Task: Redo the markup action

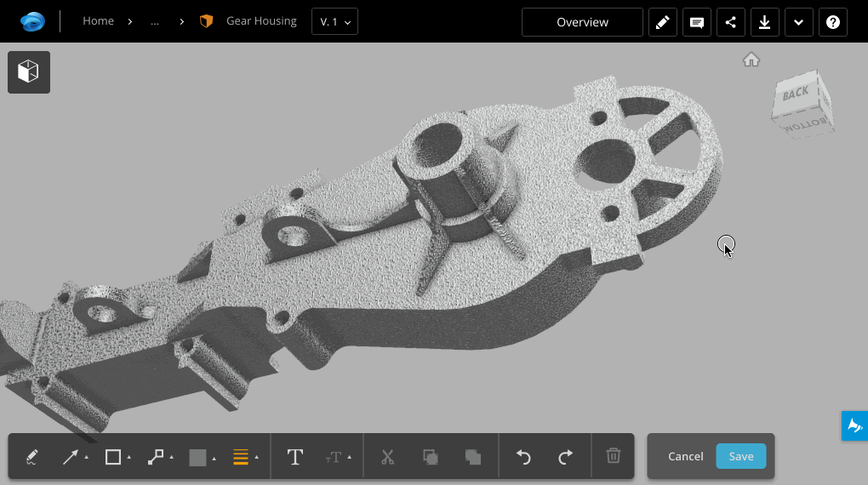Action: (566, 457)
